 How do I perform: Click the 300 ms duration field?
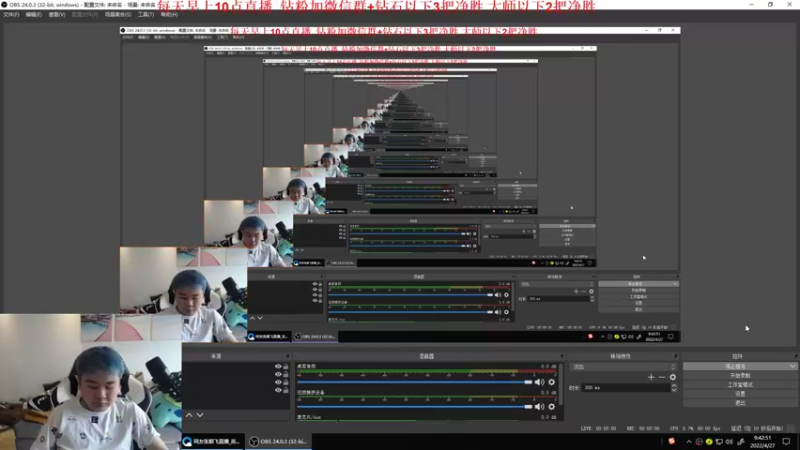coord(626,388)
